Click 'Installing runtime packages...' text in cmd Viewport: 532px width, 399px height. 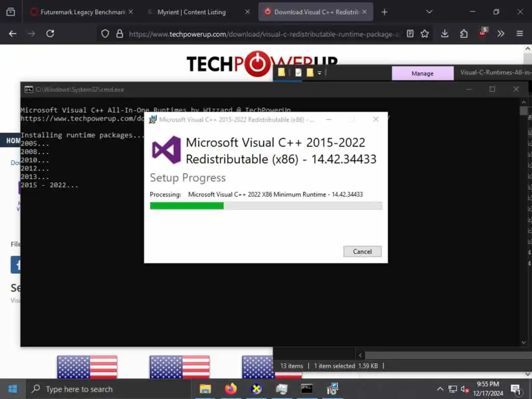coord(83,135)
